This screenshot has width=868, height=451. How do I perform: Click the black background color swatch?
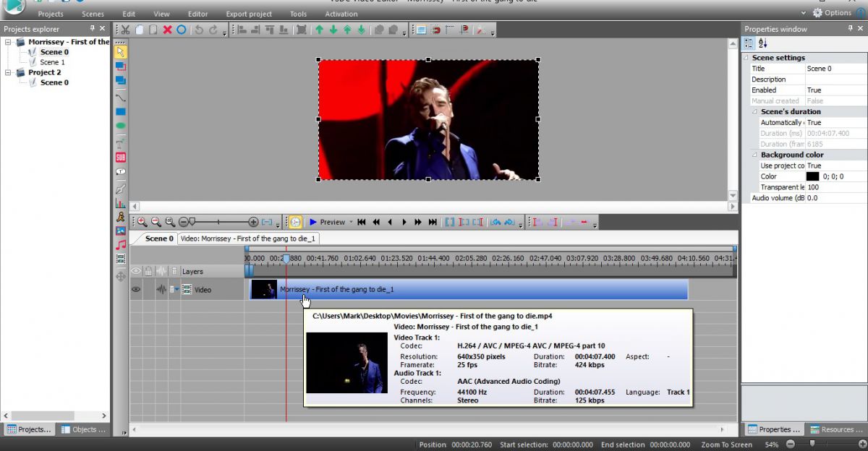pyautogui.click(x=812, y=176)
